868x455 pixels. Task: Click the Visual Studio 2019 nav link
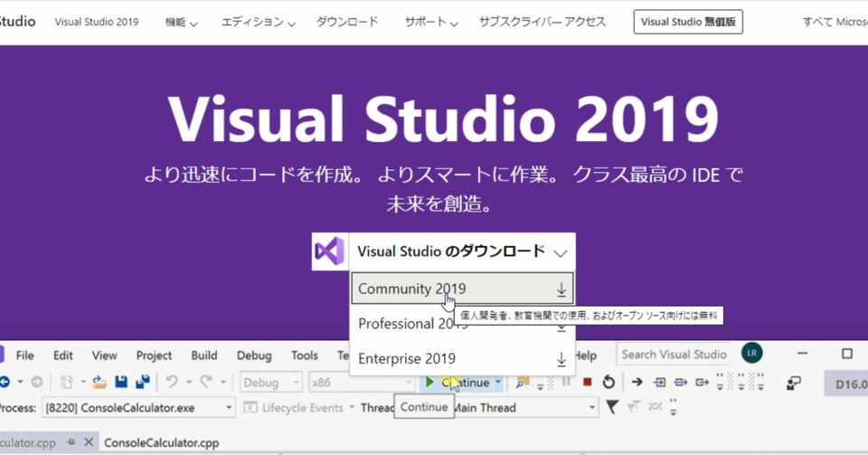[97, 22]
